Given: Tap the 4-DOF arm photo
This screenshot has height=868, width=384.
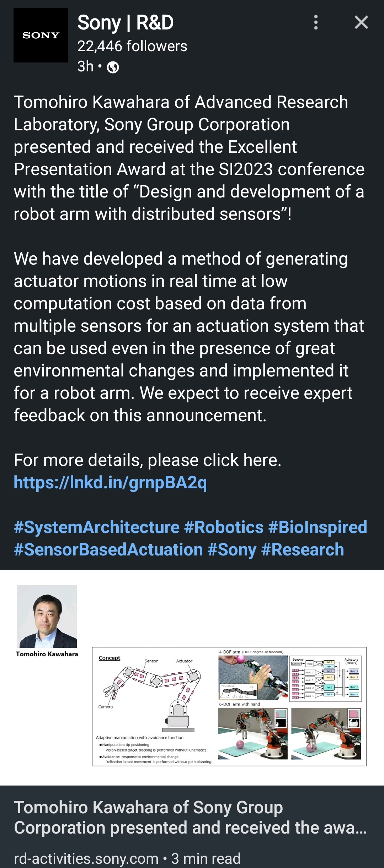Looking at the screenshot, I should (x=253, y=678).
